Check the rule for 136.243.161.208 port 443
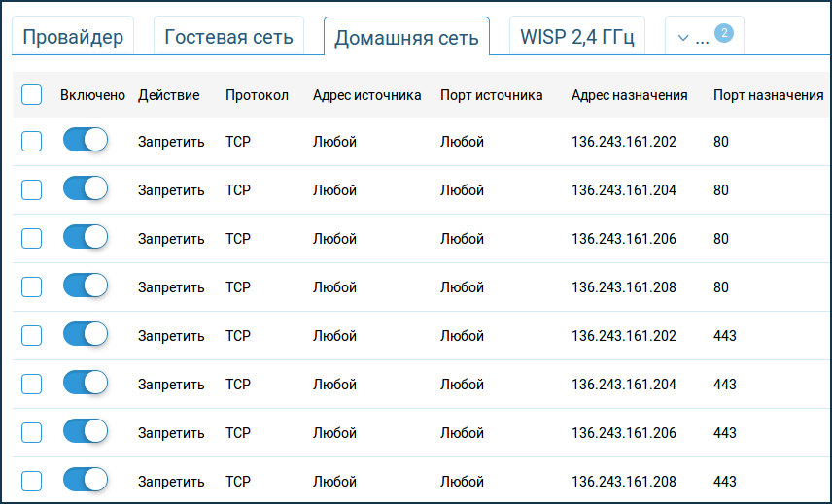 (x=31, y=482)
